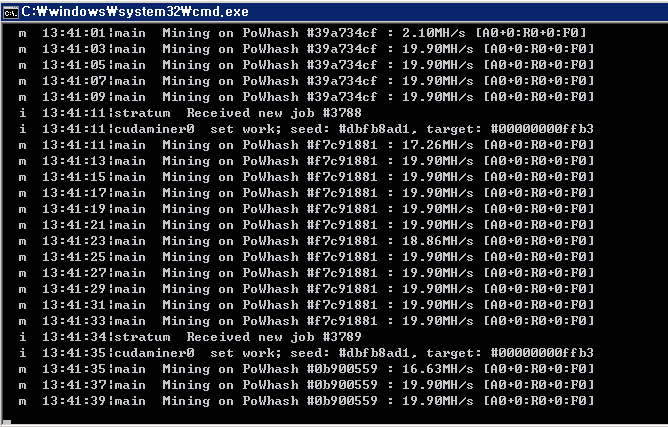Click 'Received new job #3789' text
The width and height of the screenshot is (668, 427).
click(274, 337)
